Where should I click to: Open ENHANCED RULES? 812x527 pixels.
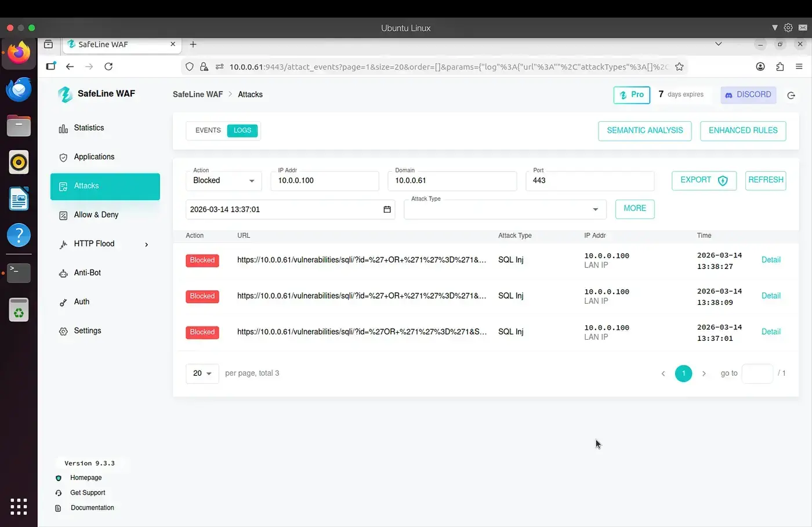[743, 131]
